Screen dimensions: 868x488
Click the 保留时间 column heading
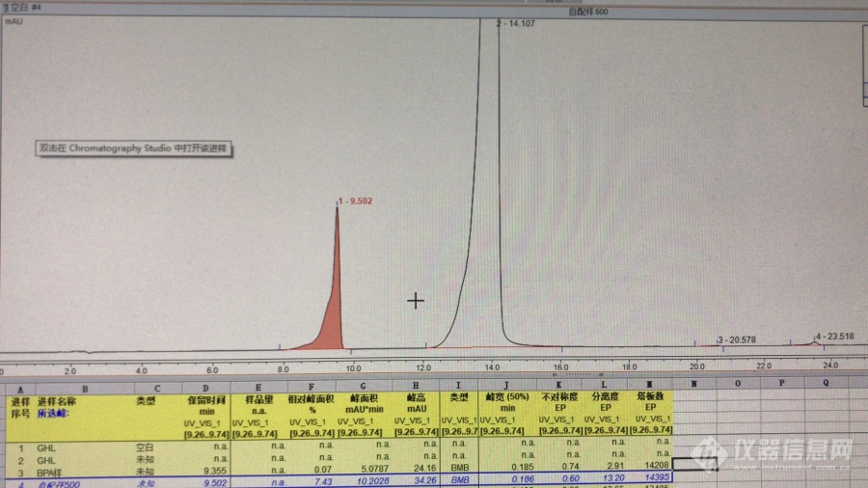point(205,398)
